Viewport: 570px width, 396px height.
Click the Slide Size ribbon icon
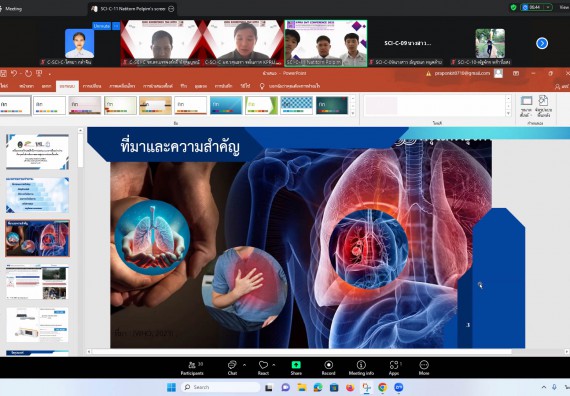click(526, 106)
